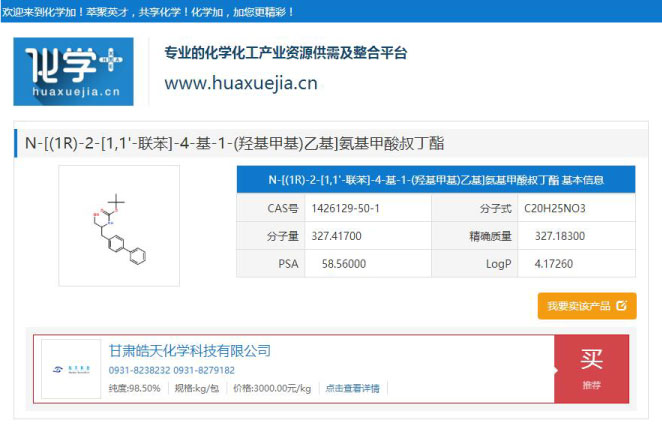Click the blue 基本信息 table header
This screenshot has width=662, height=433.
coord(435,180)
